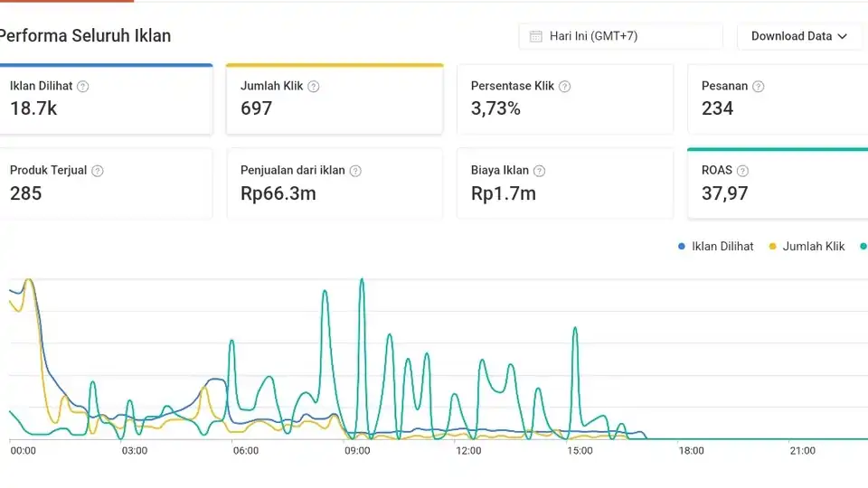
Task: Click help icon next to Iklan Dilihat
Action: 82,87
